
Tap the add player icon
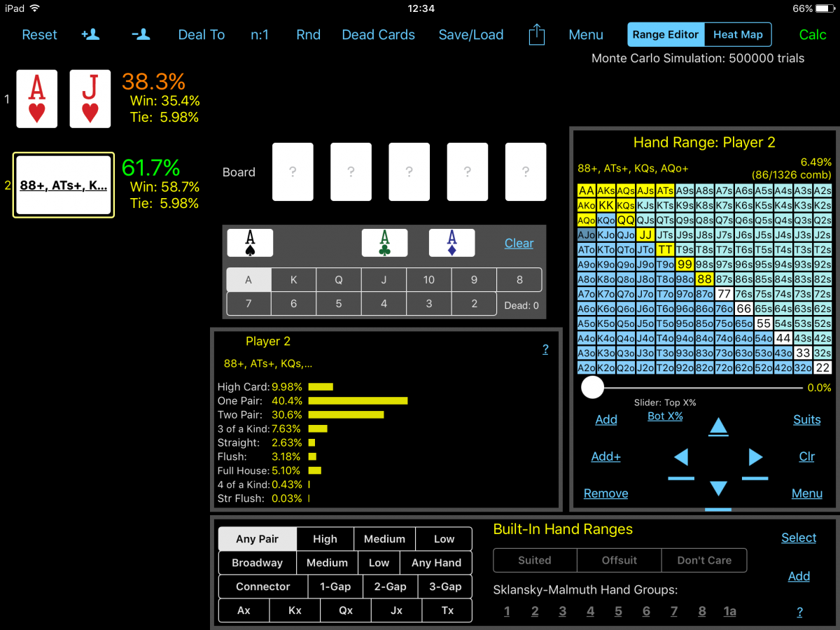(x=90, y=35)
